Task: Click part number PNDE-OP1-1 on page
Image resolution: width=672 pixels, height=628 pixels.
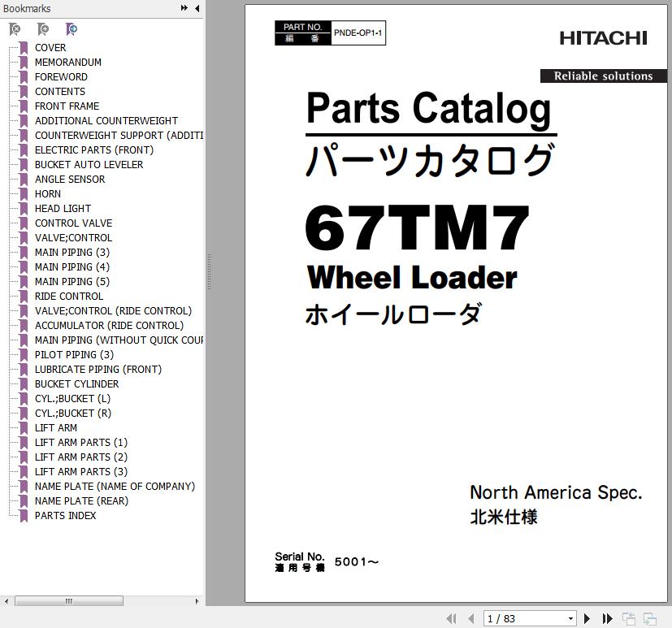Action: [x=358, y=33]
